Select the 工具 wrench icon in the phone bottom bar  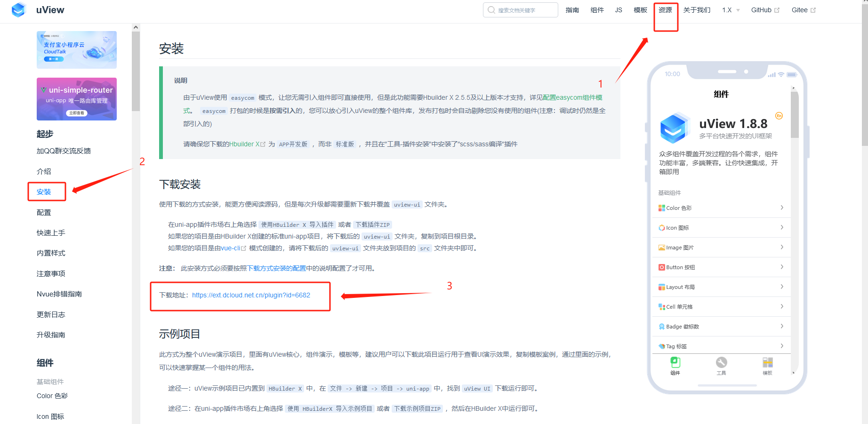[x=721, y=362]
